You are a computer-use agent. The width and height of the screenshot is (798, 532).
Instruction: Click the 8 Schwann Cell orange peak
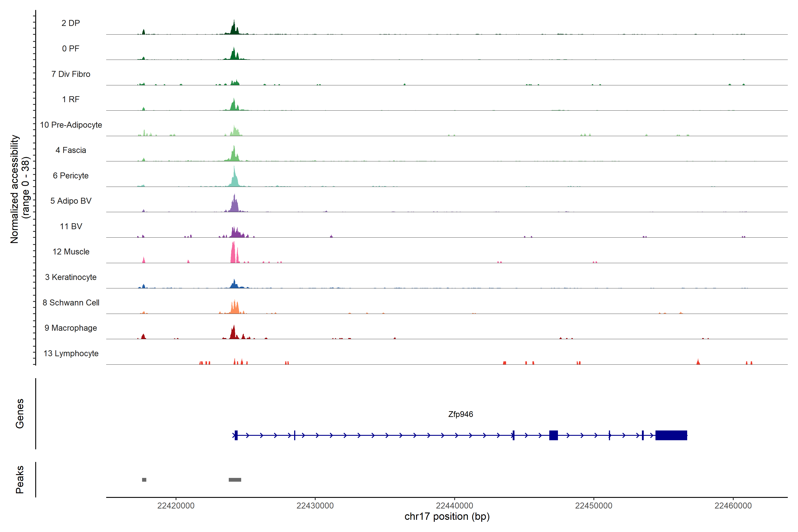pyautogui.click(x=235, y=308)
